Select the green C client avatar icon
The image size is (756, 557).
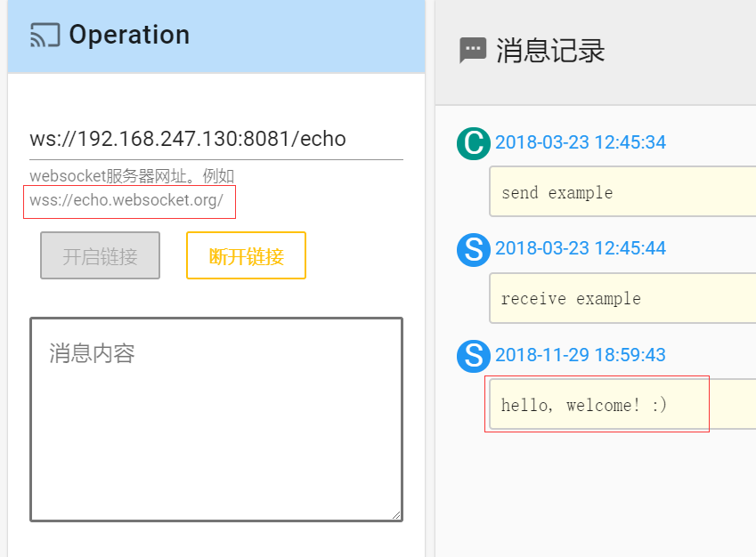click(473, 142)
